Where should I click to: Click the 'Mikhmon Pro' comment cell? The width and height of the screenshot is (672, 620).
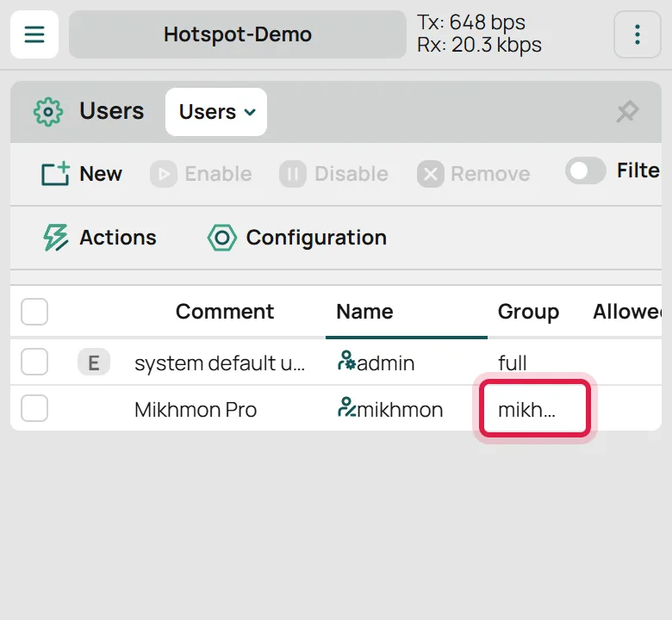coord(196,410)
